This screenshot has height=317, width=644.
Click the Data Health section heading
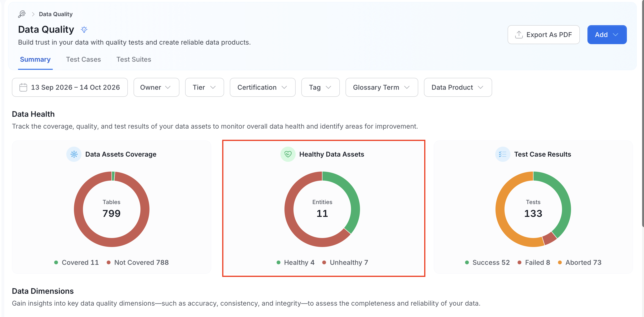point(33,114)
